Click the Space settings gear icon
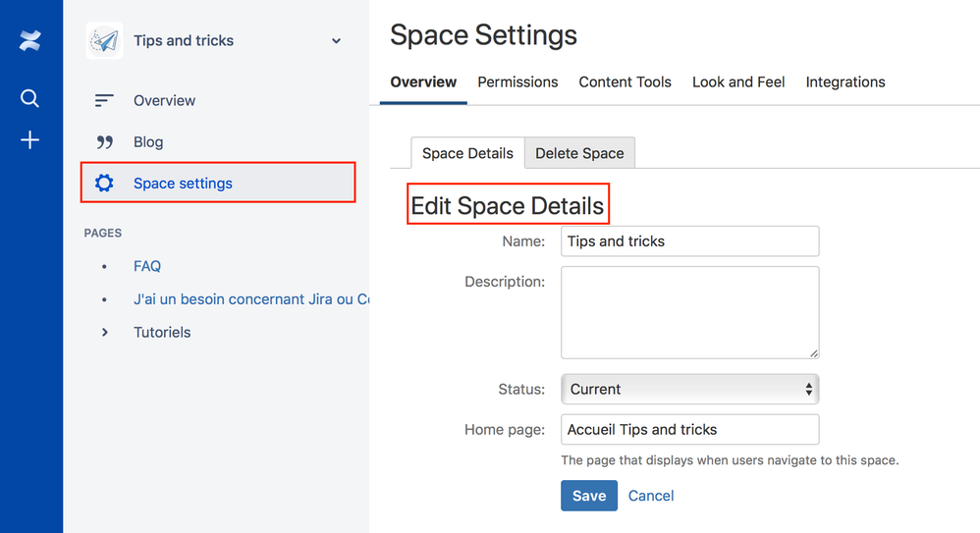Image resolution: width=980 pixels, height=533 pixels. coord(104,184)
